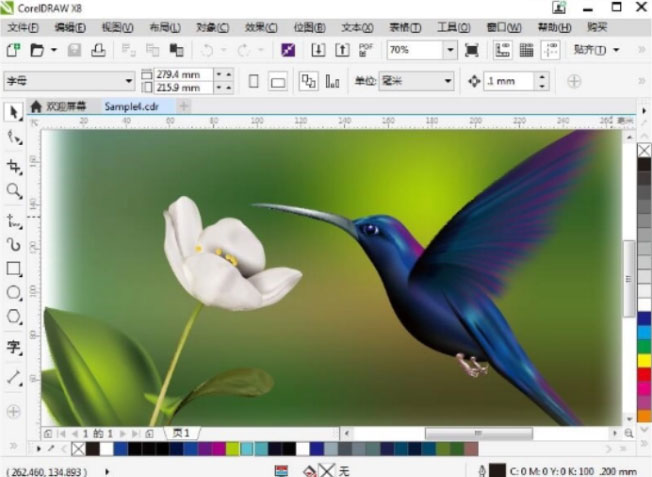Toggle Show rulers

503,50
